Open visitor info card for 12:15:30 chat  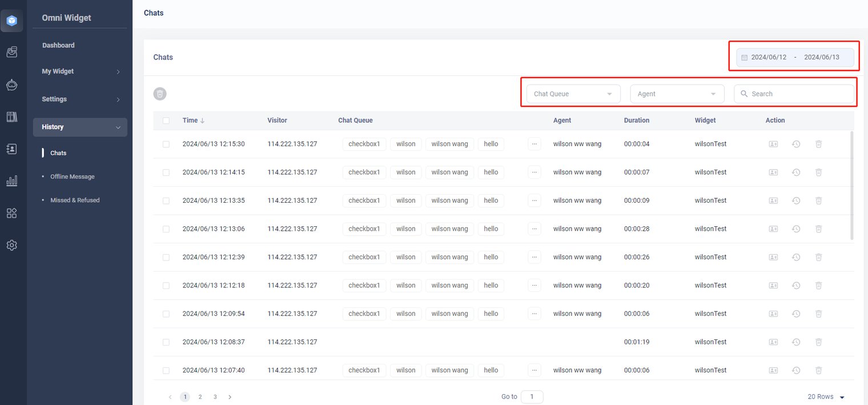(773, 144)
